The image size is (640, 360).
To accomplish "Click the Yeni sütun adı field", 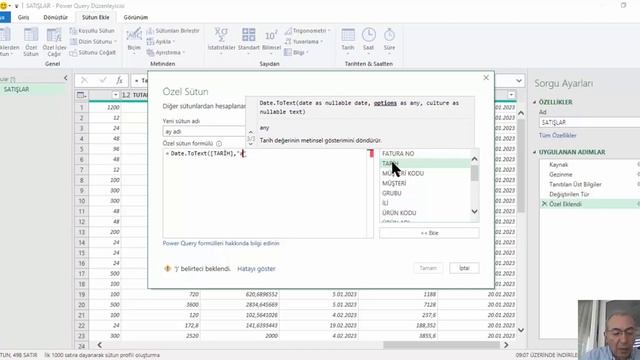I will tap(204, 131).
